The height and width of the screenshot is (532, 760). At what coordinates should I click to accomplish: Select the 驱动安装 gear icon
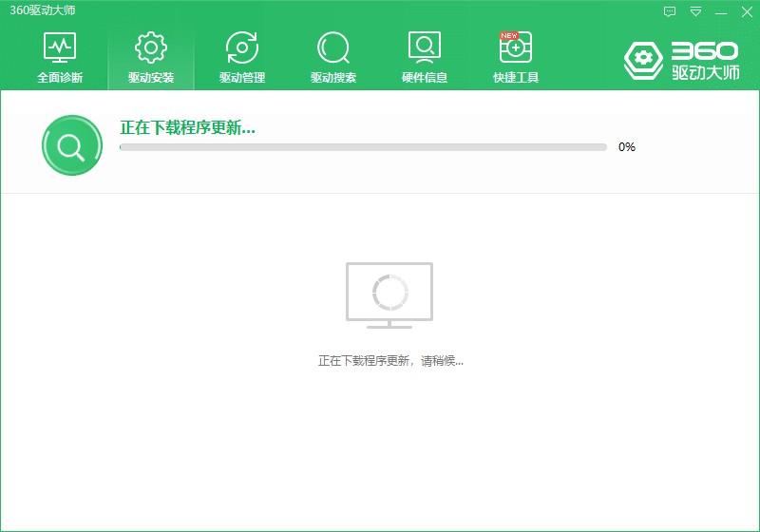pos(151,47)
